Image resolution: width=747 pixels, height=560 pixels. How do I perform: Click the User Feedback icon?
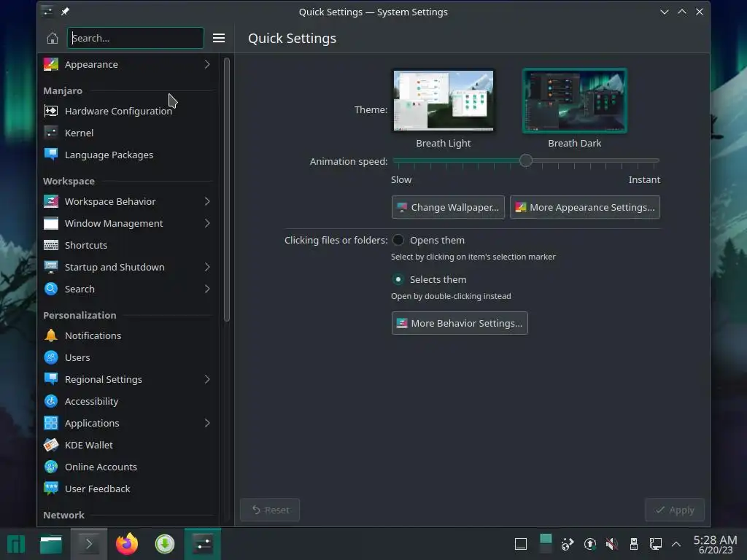tap(51, 489)
